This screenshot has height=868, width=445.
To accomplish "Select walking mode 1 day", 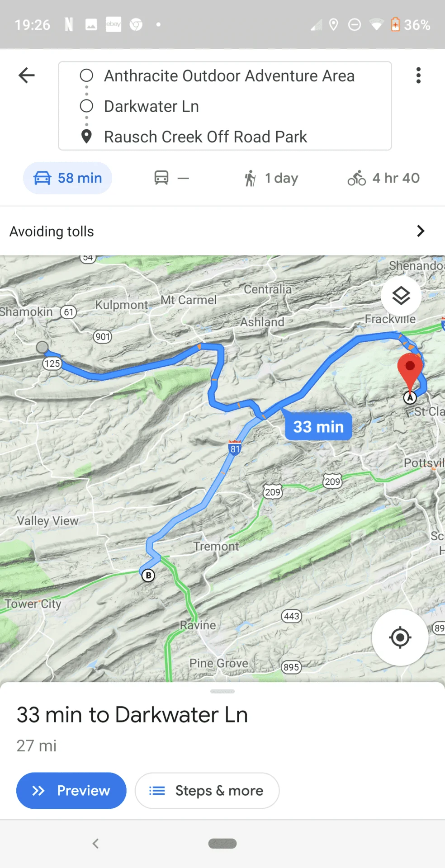I will (271, 178).
